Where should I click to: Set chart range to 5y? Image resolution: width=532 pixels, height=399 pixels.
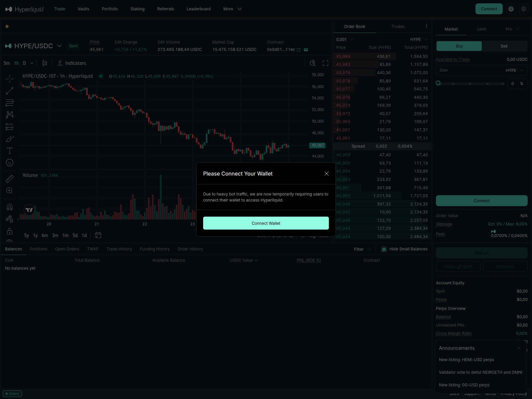coord(27,235)
